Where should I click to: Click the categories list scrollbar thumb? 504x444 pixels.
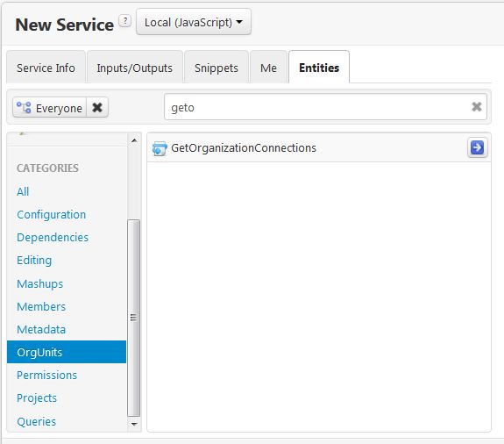(134, 318)
